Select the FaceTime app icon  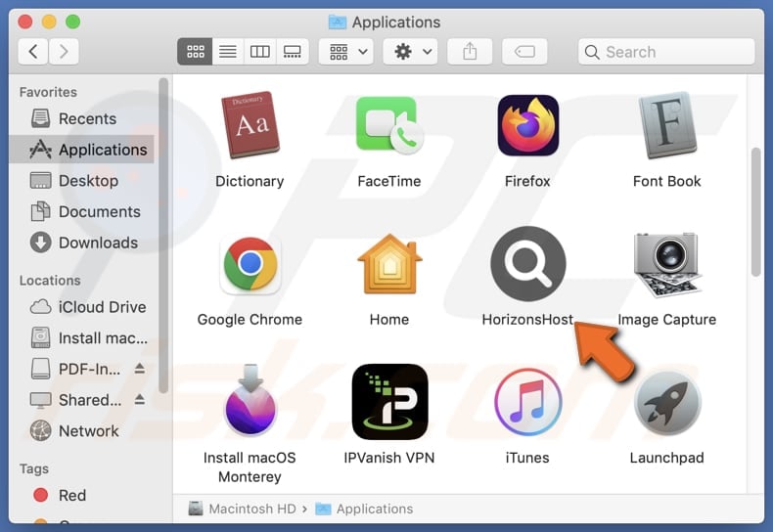389,124
